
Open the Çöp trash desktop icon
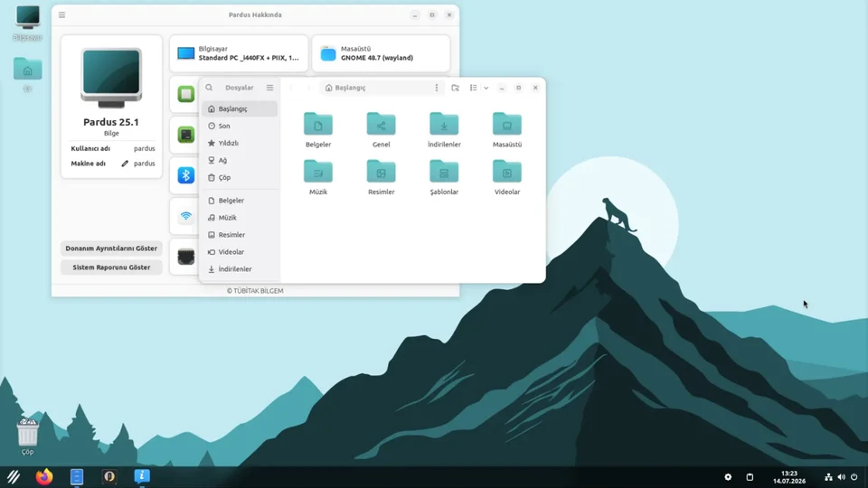point(28,436)
